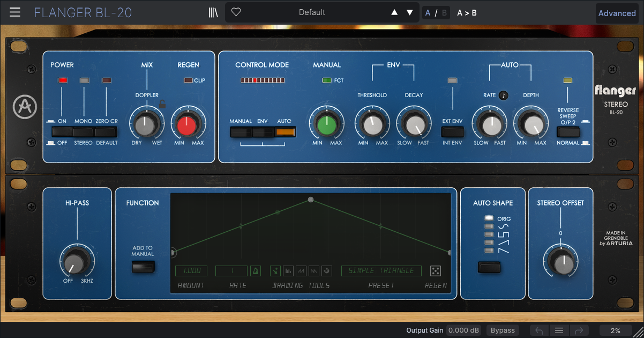Open the Default preset name list
The width and height of the screenshot is (644, 338).
click(x=312, y=12)
